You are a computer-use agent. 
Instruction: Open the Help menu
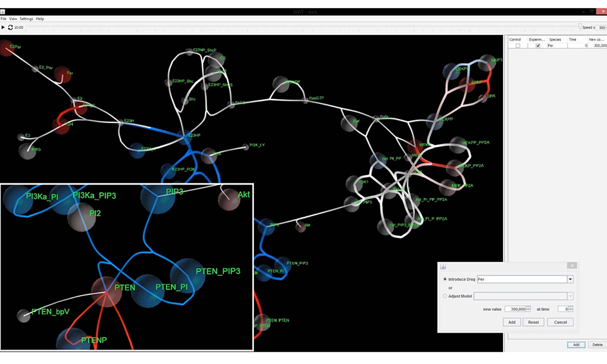pos(40,19)
